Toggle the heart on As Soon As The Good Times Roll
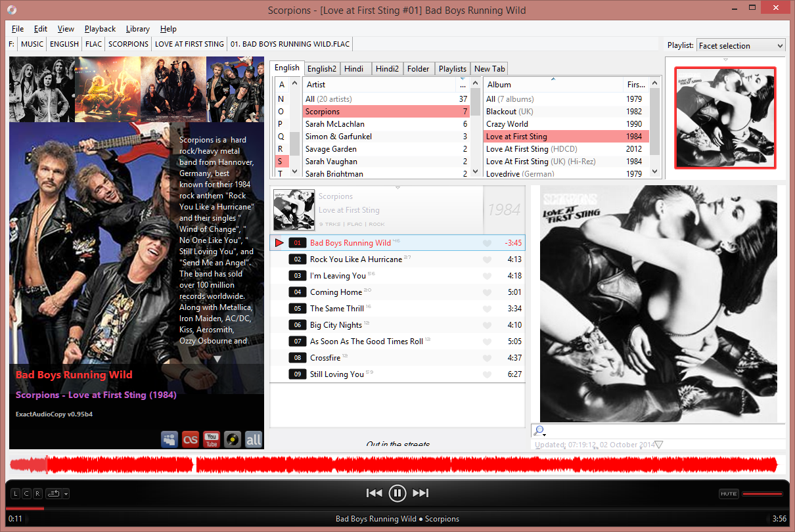Image resolution: width=795 pixels, height=532 pixels. tap(487, 342)
